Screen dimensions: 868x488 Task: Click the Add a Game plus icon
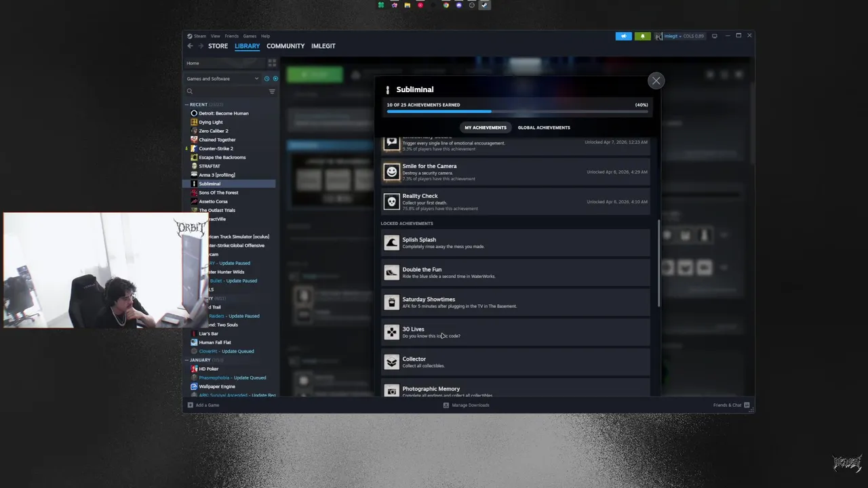(190, 405)
